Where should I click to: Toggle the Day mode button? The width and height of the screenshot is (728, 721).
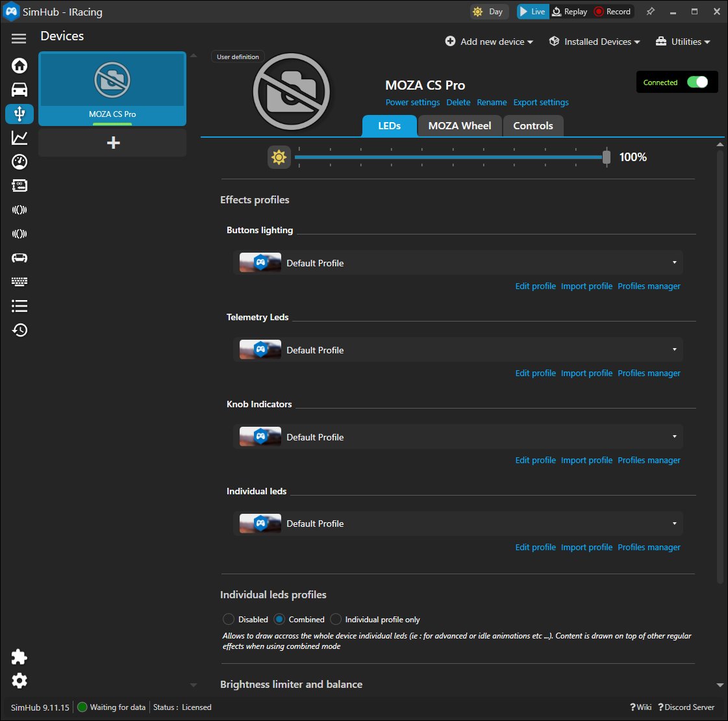(489, 12)
